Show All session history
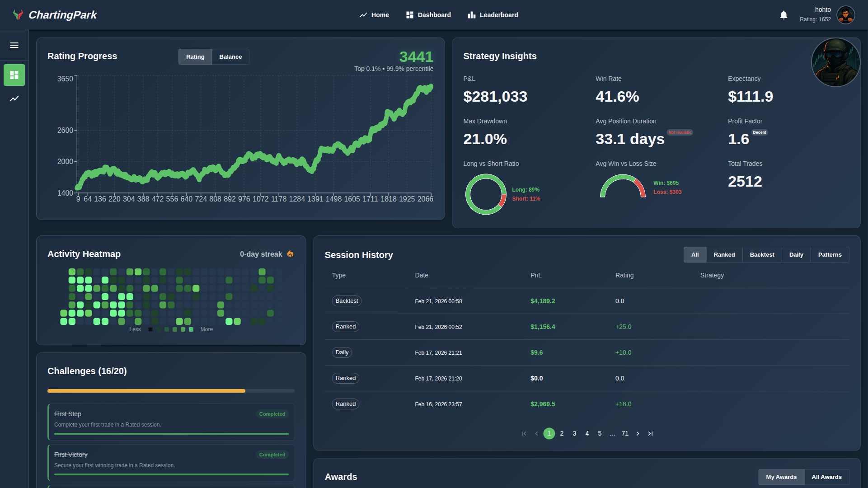This screenshot has width=868, height=488. 695,254
